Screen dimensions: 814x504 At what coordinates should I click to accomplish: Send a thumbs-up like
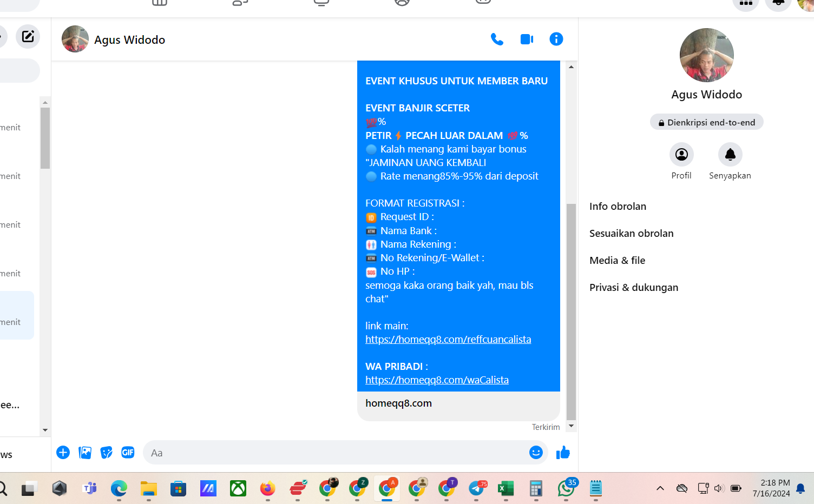(x=563, y=453)
